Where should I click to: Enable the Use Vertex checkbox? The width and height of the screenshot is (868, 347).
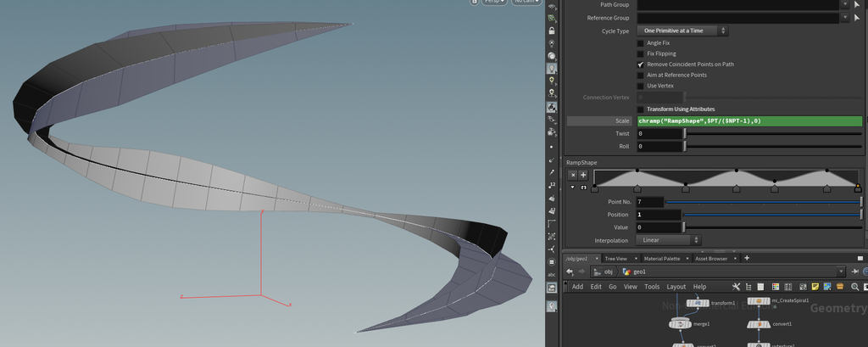click(x=641, y=86)
